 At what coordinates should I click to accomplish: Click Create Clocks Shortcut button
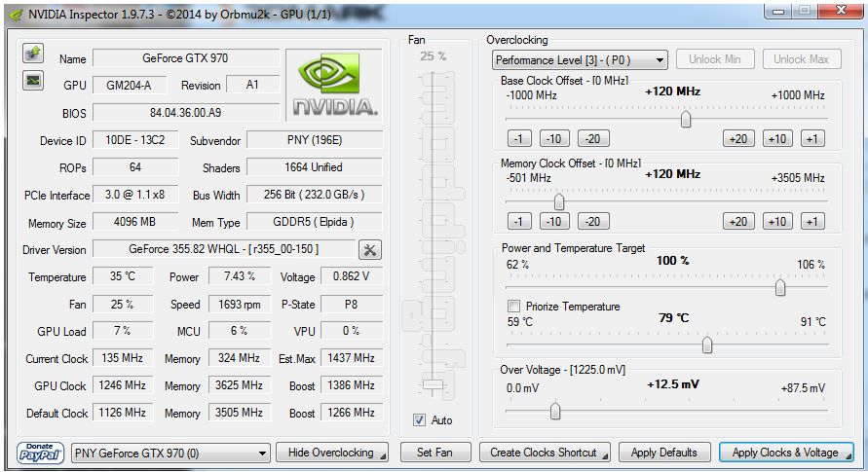click(x=545, y=453)
